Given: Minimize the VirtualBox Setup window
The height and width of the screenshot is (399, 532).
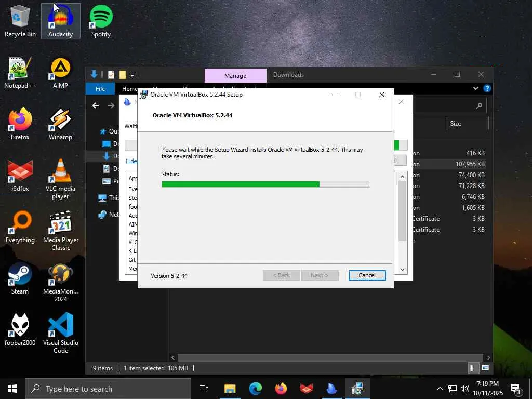Looking at the screenshot, I should (334, 95).
